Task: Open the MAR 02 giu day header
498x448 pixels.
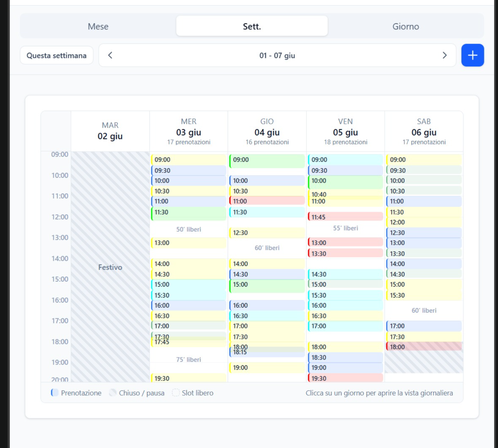Action: [110, 131]
